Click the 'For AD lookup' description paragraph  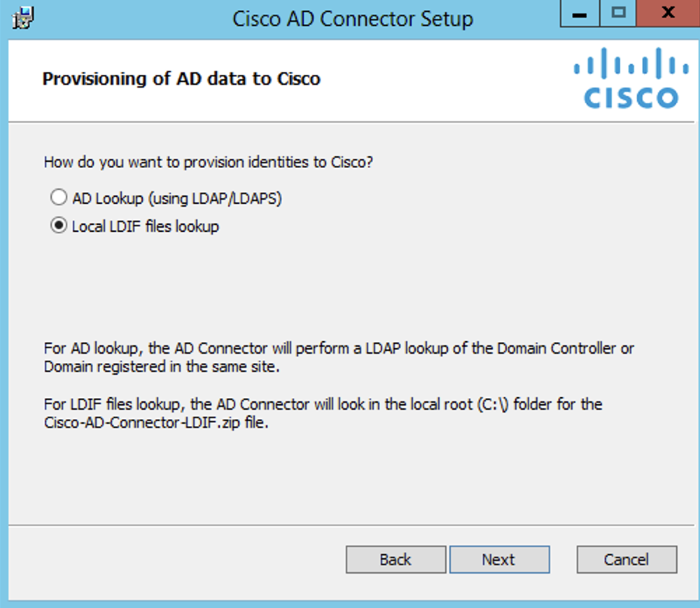click(x=339, y=357)
